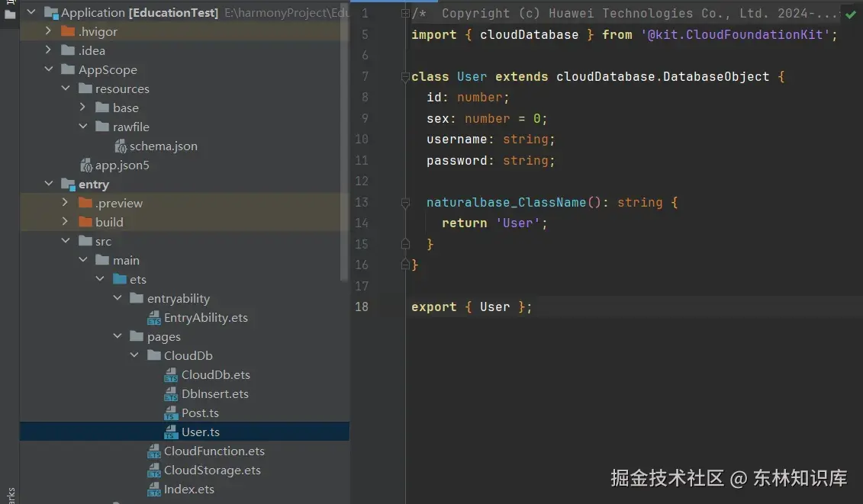863x504 pixels.
Task: Collapse the rawfile folder arrow
Action: (82, 127)
